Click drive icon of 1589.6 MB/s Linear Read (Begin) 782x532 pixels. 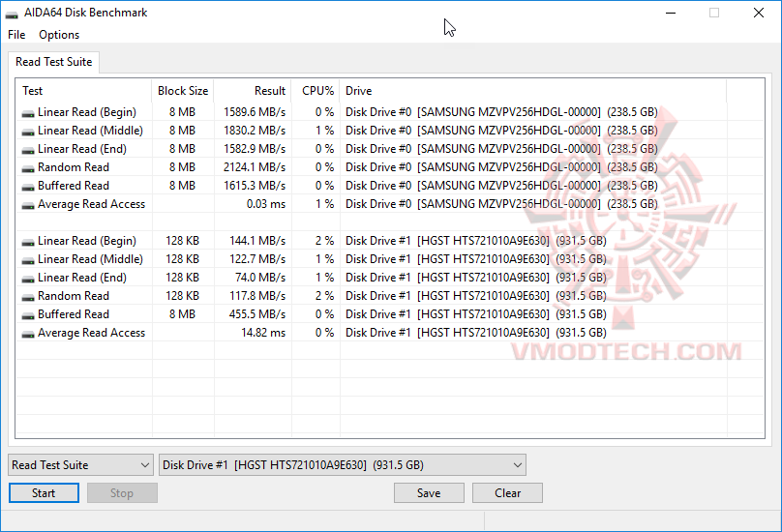point(28,113)
